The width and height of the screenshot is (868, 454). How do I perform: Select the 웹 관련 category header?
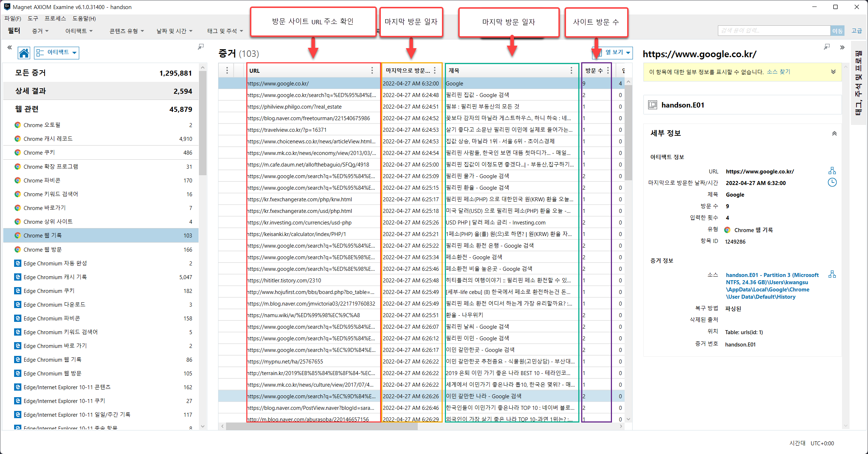coord(101,109)
